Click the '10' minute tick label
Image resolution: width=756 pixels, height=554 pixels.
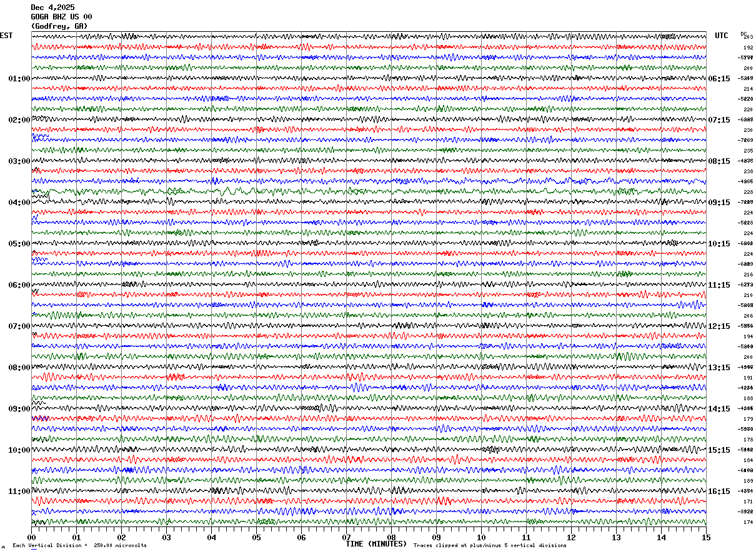click(x=481, y=537)
